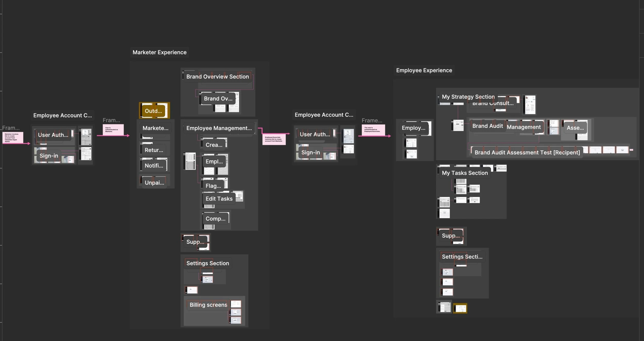Viewport: 644px width, 341px height.
Task: Click the Employee Management... frame label
Action: pos(219,128)
